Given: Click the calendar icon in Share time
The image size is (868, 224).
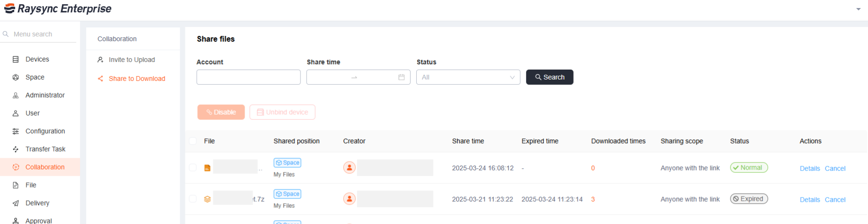Looking at the screenshot, I should click(402, 77).
